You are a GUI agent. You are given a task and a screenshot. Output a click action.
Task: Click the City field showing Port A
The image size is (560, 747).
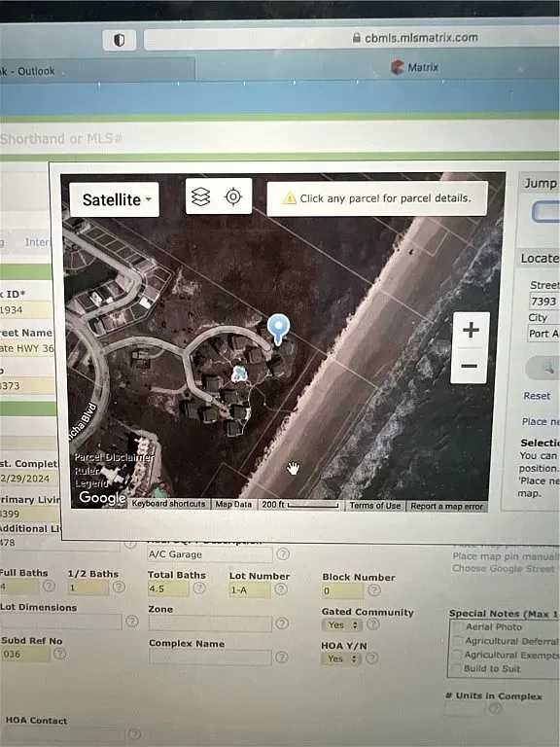[542, 334]
